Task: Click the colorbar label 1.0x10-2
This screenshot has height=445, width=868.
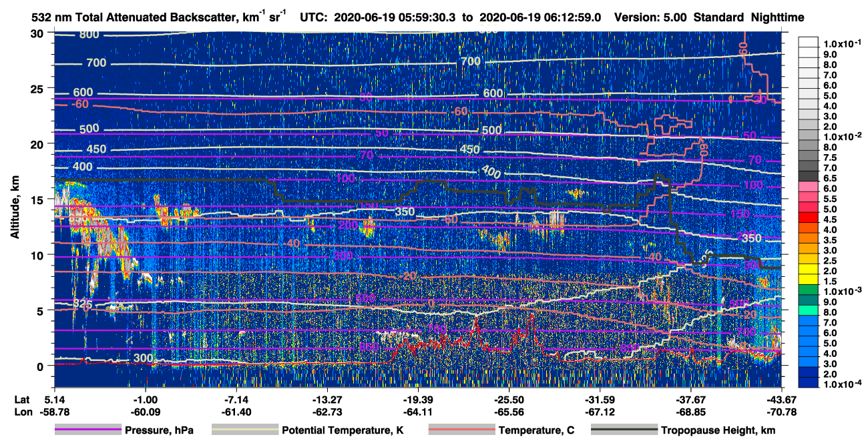Action: 841,136
